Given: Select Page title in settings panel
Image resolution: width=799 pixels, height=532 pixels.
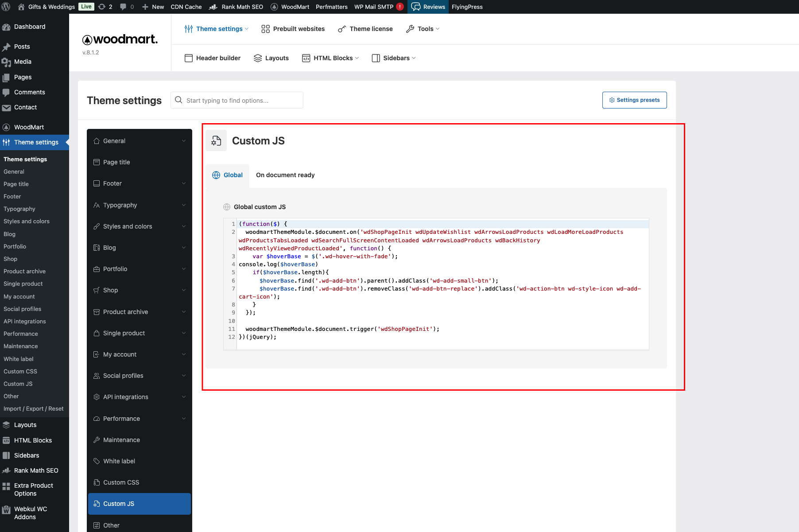Looking at the screenshot, I should pyautogui.click(x=140, y=162).
